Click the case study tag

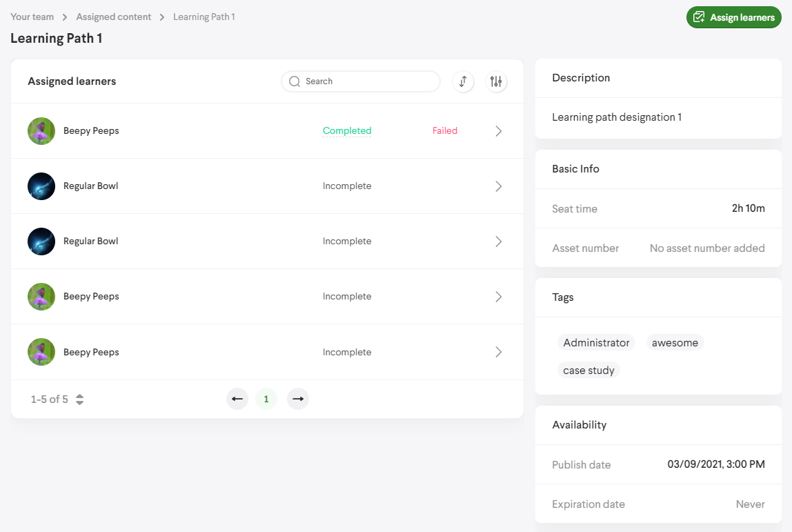point(588,371)
